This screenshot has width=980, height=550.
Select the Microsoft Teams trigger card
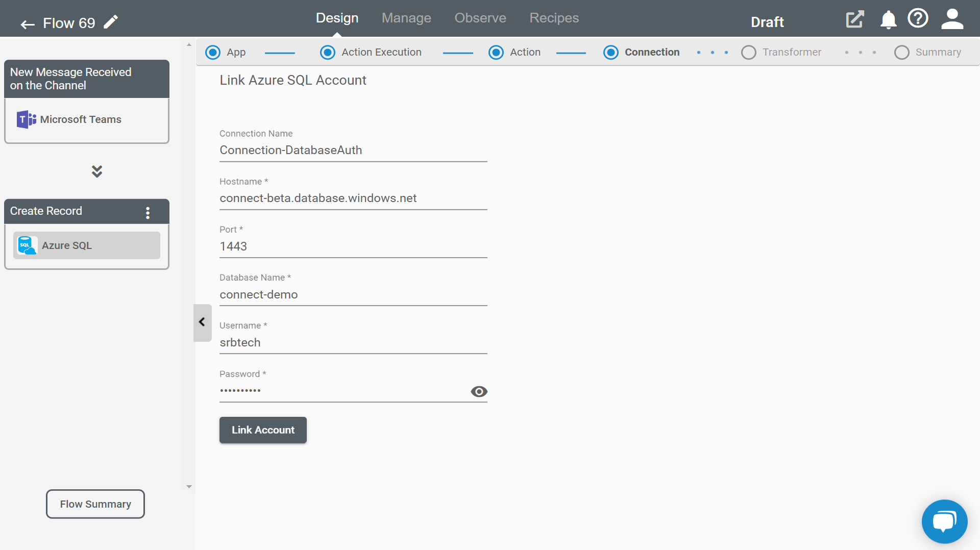pos(87,120)
